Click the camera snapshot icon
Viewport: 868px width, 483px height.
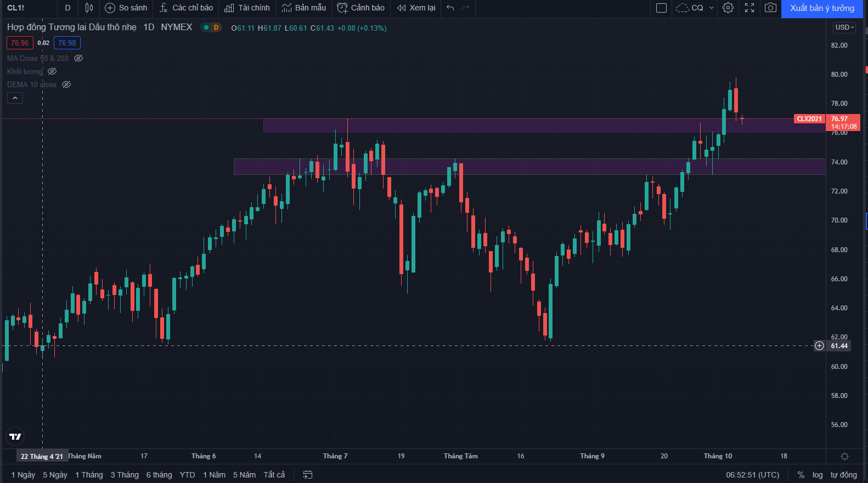click(770, 8)
